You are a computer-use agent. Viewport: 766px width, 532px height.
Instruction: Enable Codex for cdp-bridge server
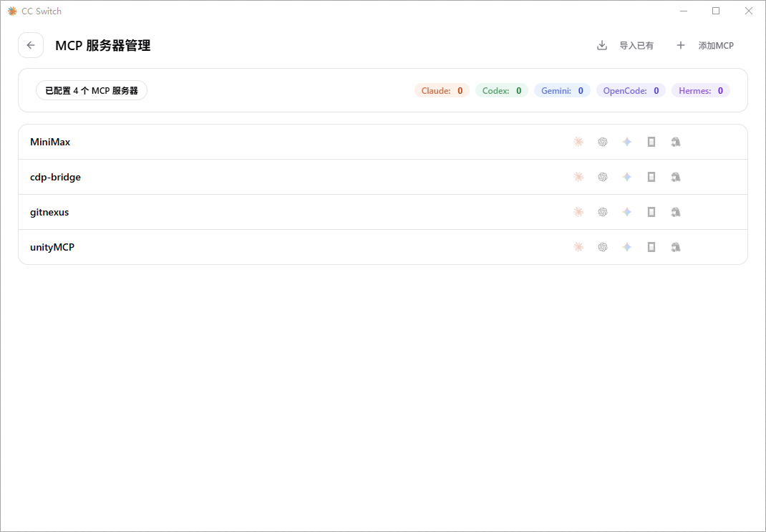coord(603,177)
